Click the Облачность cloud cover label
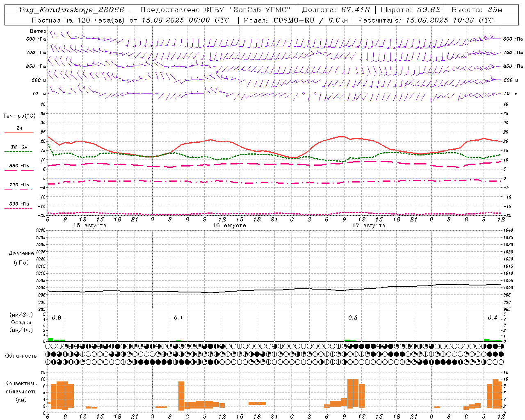This screenshot has width=525, height=420. (x=21, y=356)
